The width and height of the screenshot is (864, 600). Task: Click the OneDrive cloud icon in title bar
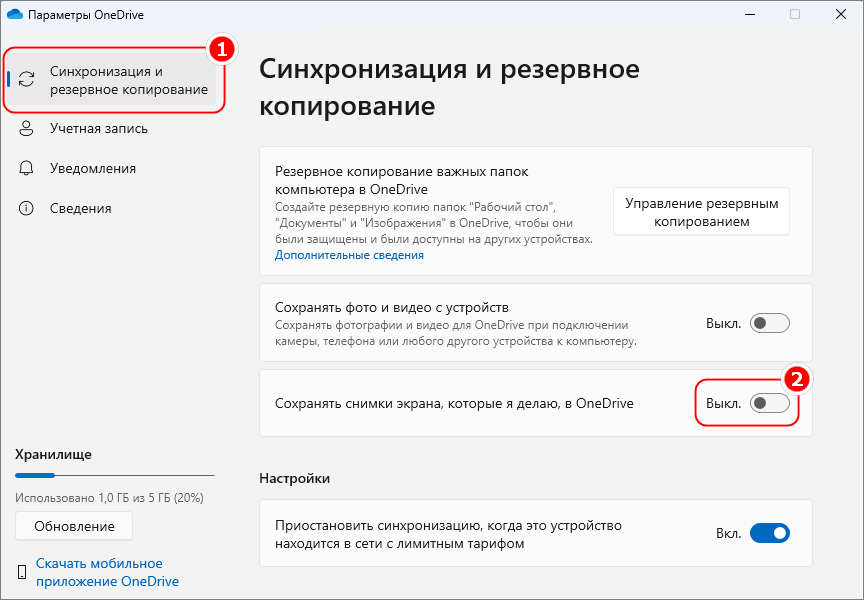(14, 14)
